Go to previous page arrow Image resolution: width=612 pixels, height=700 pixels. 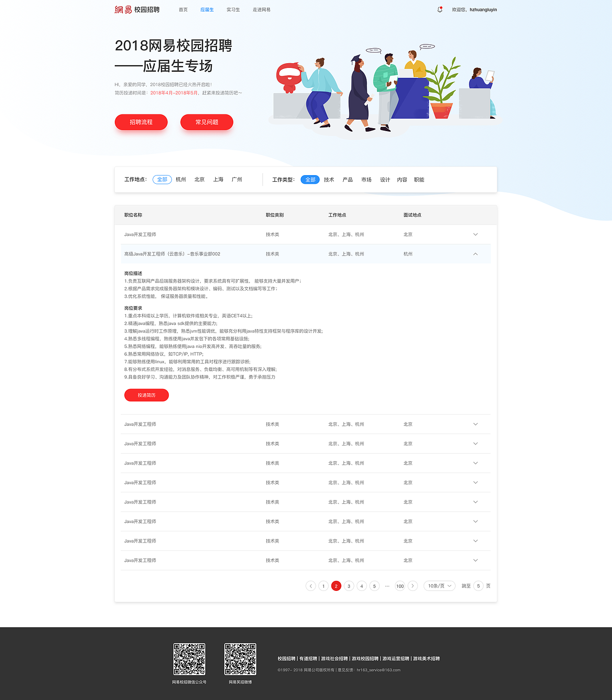tap(311, 586)
